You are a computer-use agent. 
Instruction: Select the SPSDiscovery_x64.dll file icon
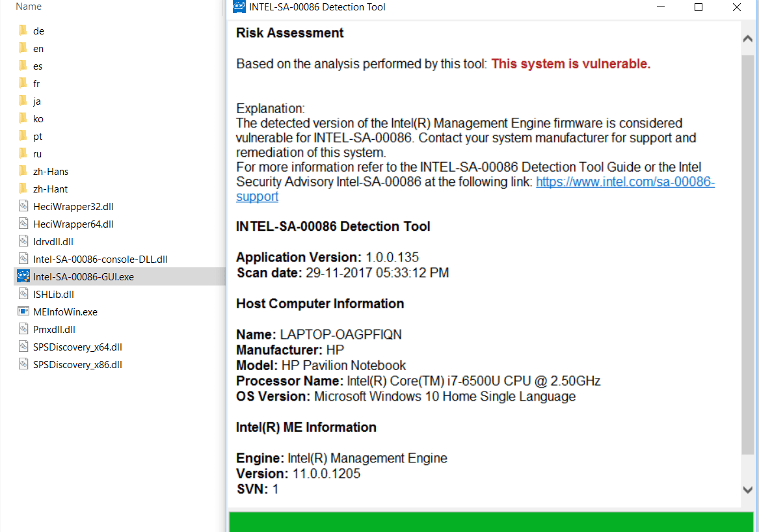(x=23, y=347)
